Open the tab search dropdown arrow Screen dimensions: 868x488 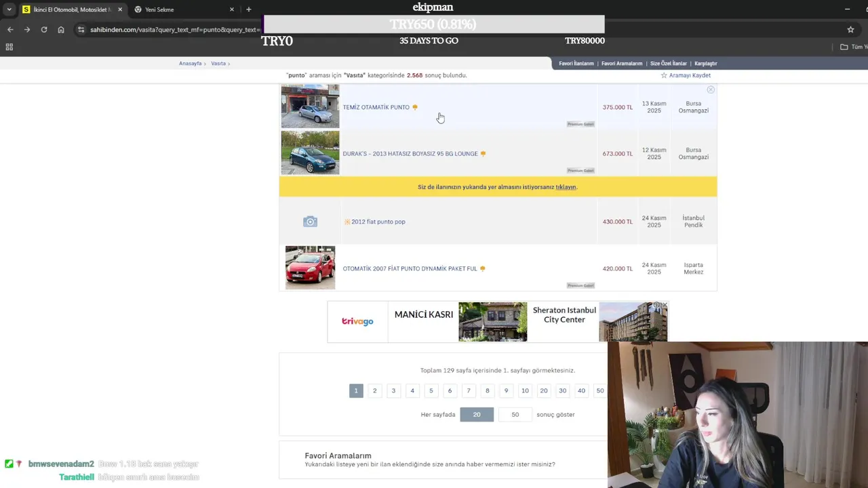[9, 9]
